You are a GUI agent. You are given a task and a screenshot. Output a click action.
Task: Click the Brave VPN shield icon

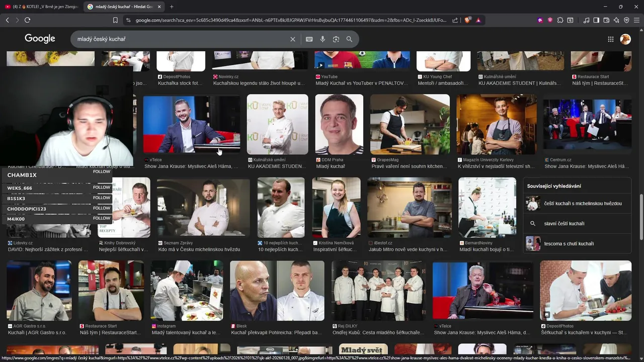tap(626, 20)
